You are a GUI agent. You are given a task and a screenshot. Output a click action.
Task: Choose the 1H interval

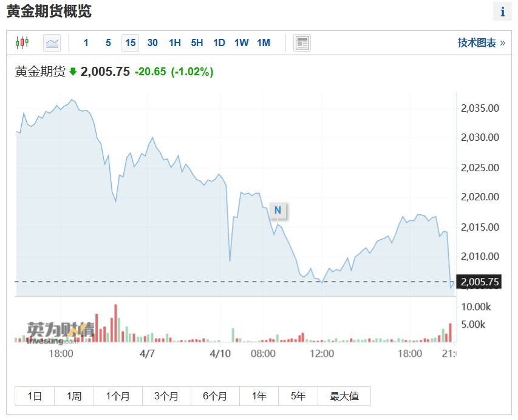click(x=175, y=42)
